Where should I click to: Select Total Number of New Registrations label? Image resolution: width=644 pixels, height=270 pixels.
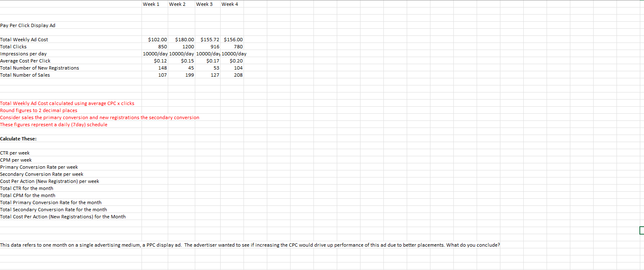[x=40, y=68]
